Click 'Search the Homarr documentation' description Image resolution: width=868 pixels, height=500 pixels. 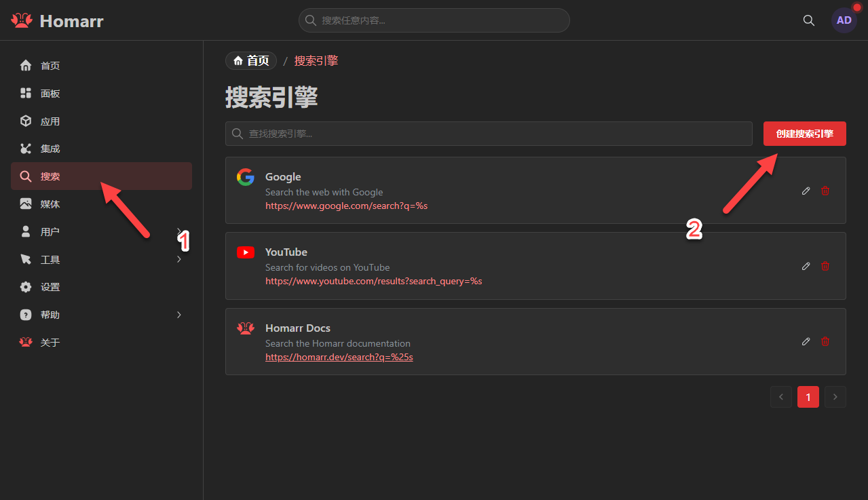coord(338,343)
